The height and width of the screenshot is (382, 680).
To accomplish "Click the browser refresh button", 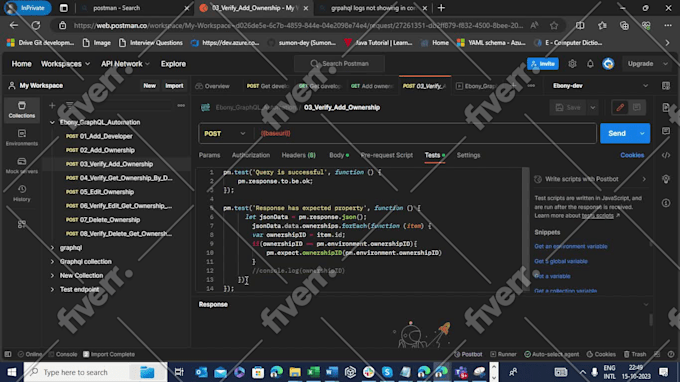I will tap(36, 26).
